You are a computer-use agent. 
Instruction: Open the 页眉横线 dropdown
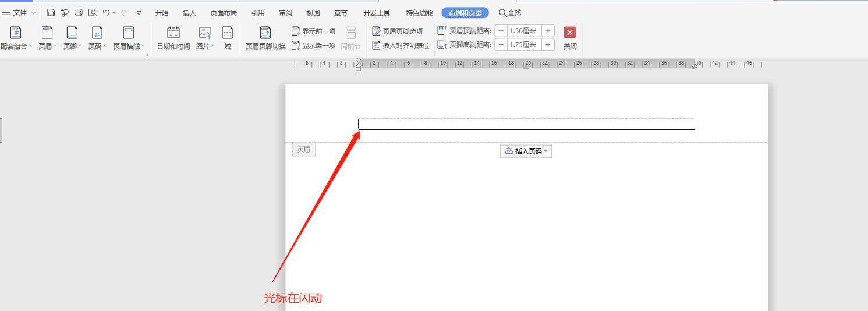click(129, 38)
